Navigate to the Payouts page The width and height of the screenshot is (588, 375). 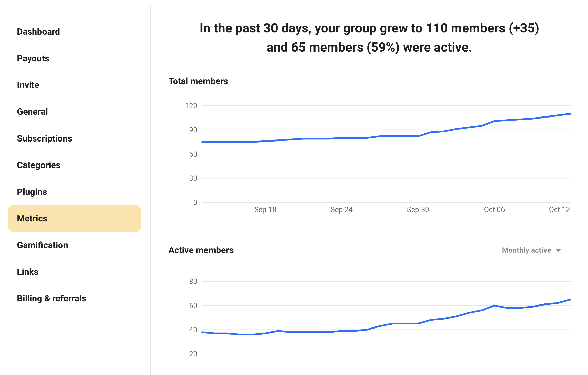[x=33, y=58]
